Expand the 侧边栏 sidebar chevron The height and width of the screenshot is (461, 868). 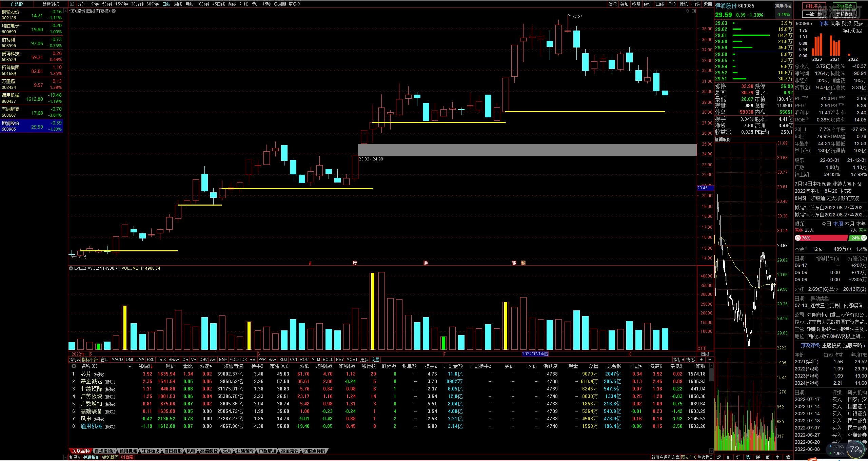click(x=705, y=457)
